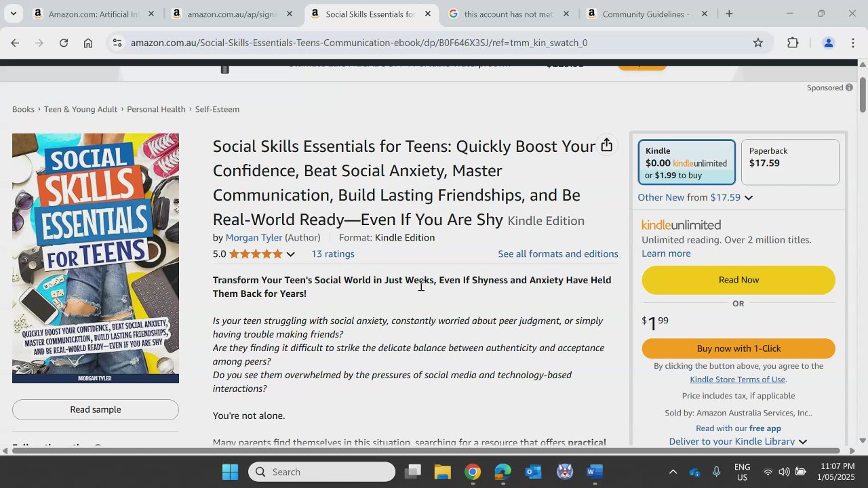The height and width of the screenshot is (488, 868).
Task: Select the Paperback $17.59 format option
Action: click(790, 163)
